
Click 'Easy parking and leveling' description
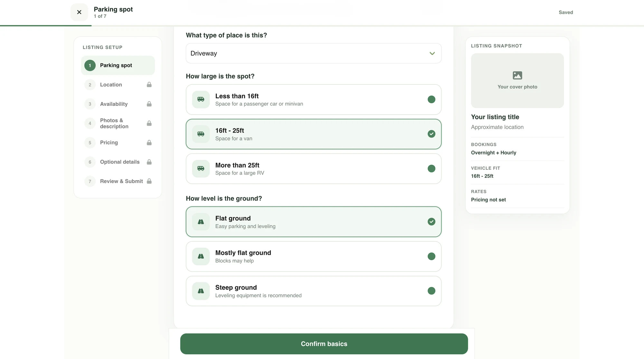[x=245, y=226]
